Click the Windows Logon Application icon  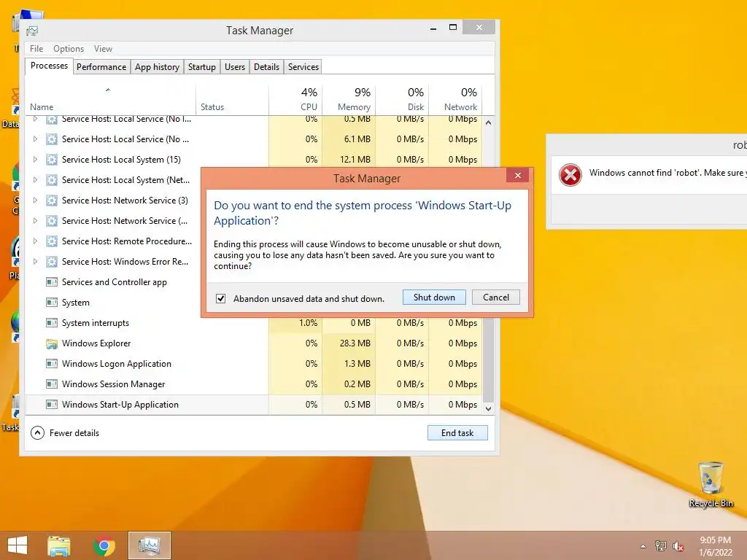click(52, 364)
